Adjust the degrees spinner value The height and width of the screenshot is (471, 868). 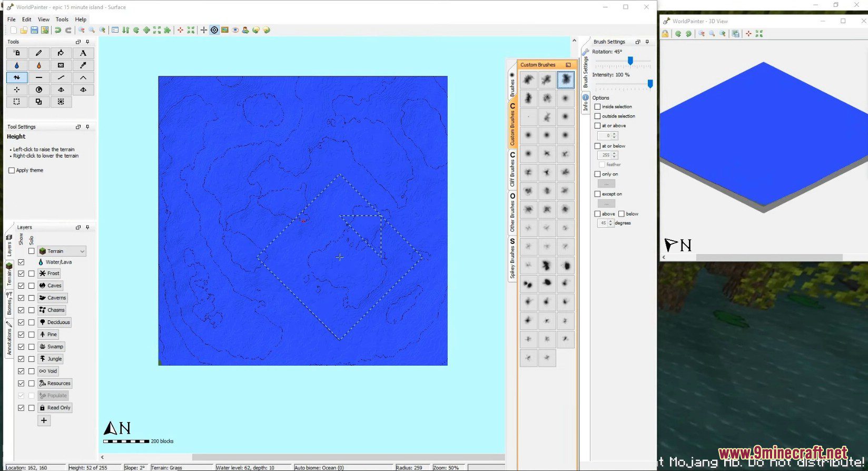click(x=606, y=223)
